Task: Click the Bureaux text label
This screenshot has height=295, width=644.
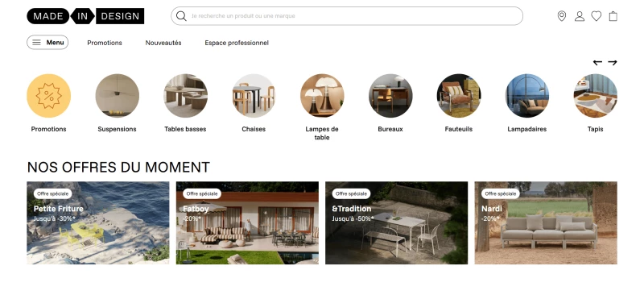Action: (x=390, y=129)
